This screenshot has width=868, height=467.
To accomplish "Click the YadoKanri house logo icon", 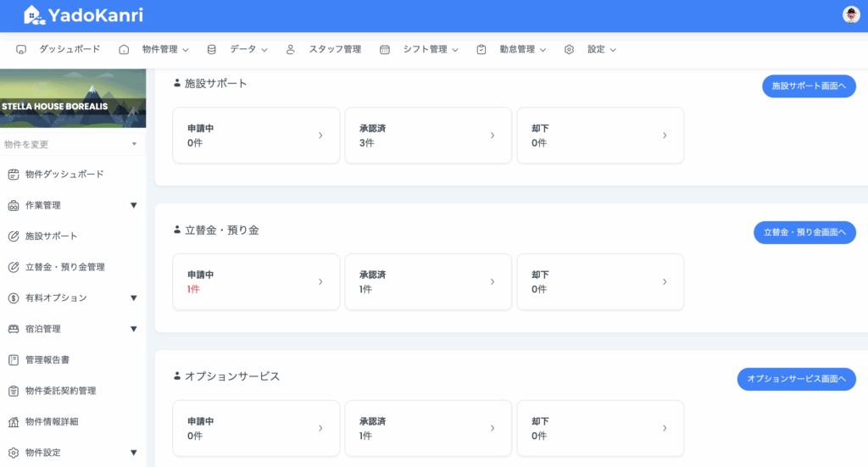I will pos(33,14).
